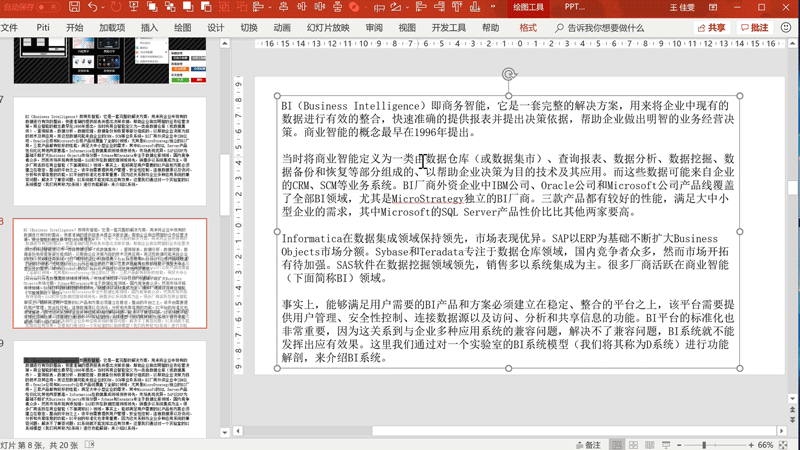Click zoom out minus icon
Screen dimensions: 800x450
coord(679,445)
